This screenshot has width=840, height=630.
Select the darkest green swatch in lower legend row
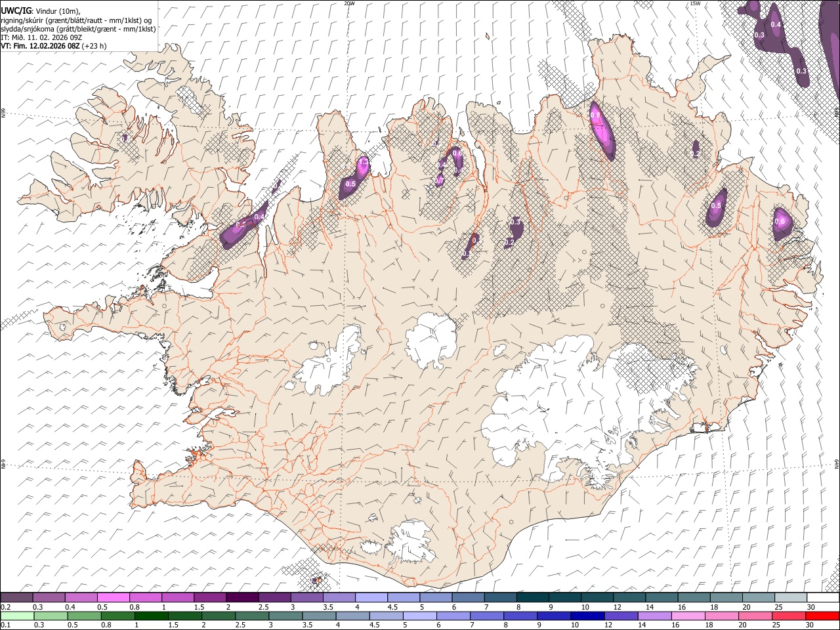tap(152, 616)
